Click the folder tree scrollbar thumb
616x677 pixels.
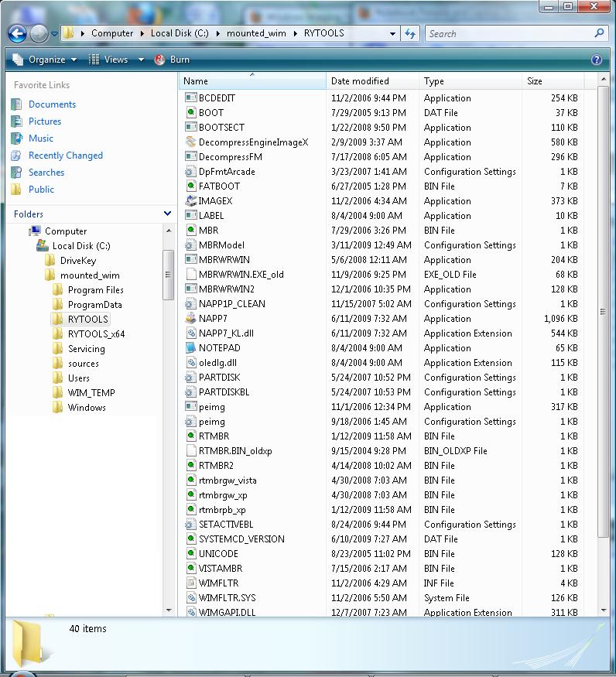(x=169, y=275)
